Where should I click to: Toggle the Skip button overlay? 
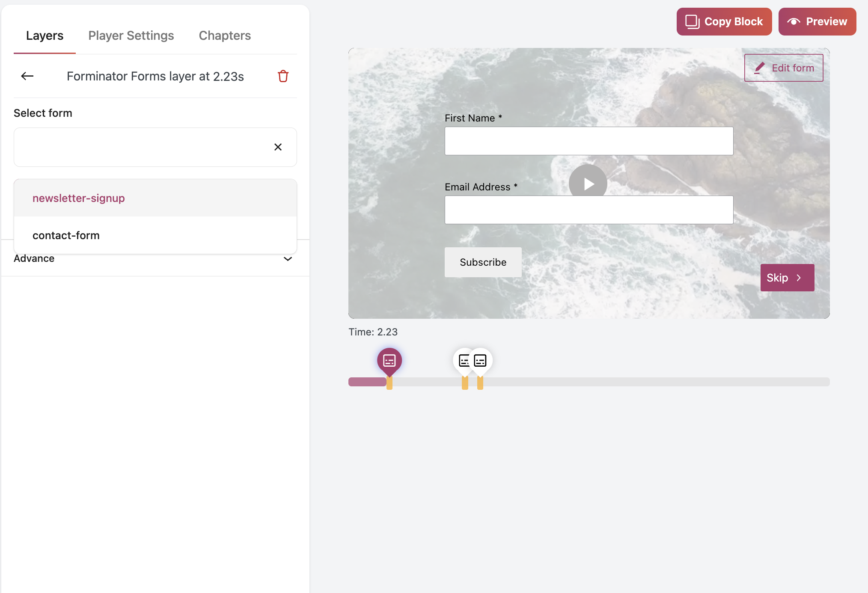(787, 277)
